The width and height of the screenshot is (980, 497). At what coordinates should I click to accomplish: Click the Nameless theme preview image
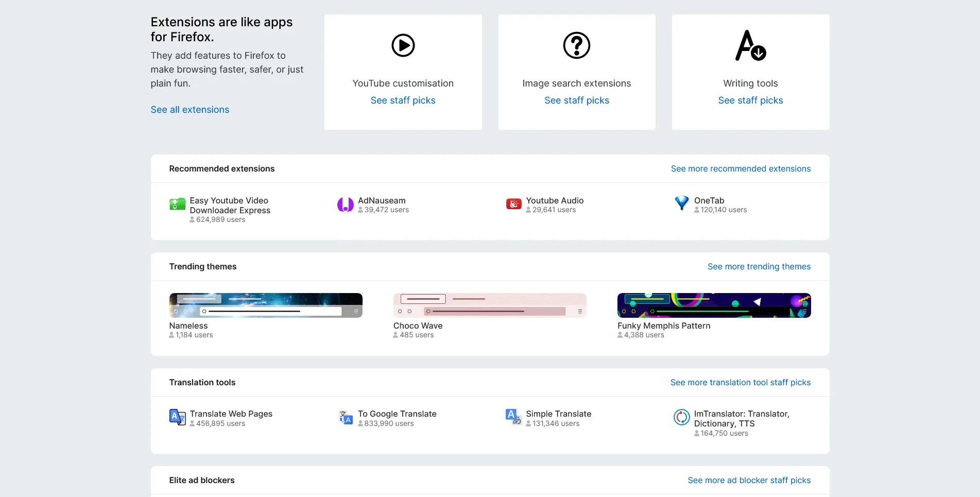click(x=266, y=305)
